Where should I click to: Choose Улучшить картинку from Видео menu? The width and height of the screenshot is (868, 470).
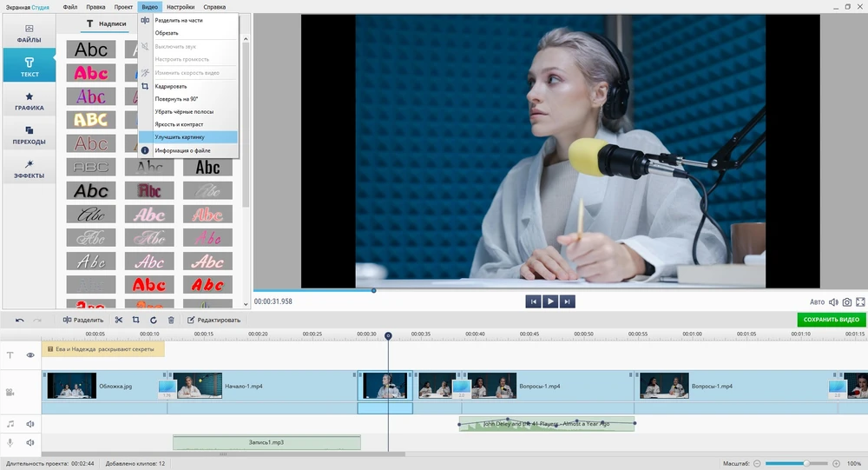pos(180,137)
